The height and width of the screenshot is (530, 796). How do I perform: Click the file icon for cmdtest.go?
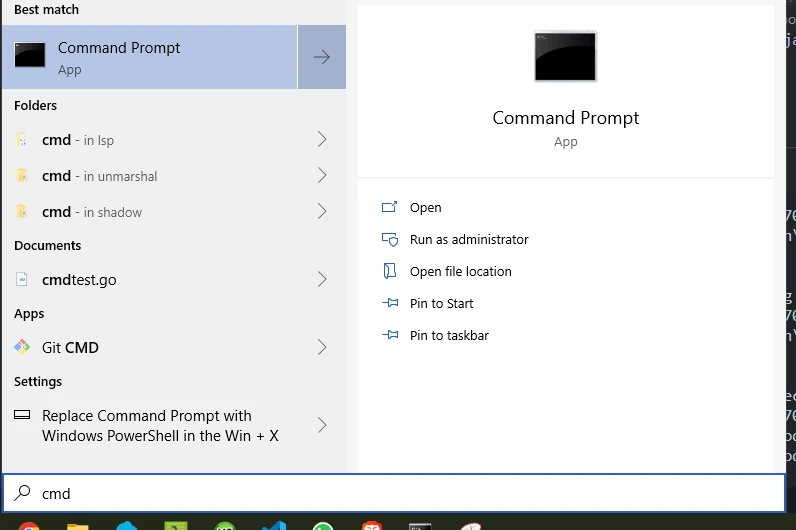[21, 279]
